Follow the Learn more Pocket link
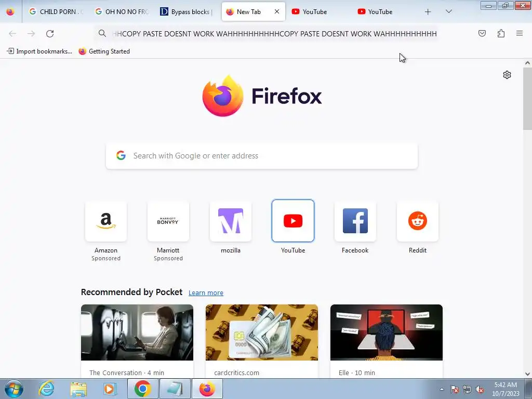 pyautogui.click(x=206, y=293)
